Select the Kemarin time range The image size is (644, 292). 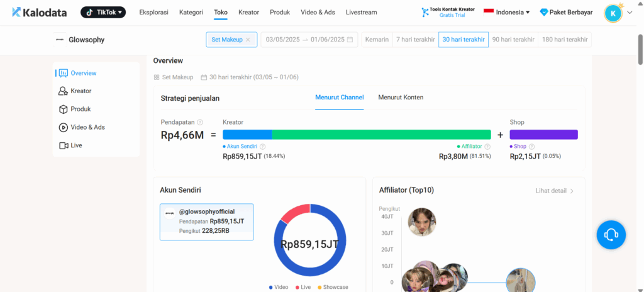(x=377, y=40)
